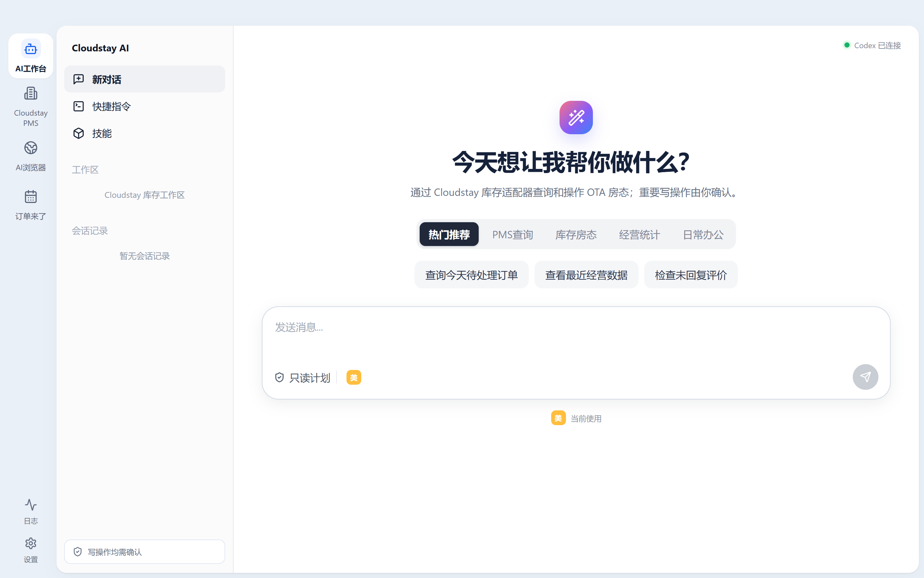Switch to the PMS查询 tab
The height and width of the screenshot is (578, 924).
coord(512,235)
